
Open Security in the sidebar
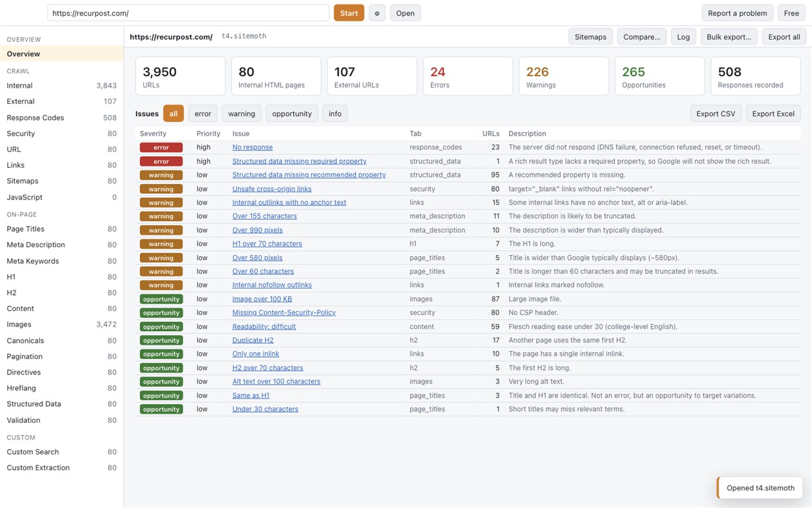pos(61,134)
